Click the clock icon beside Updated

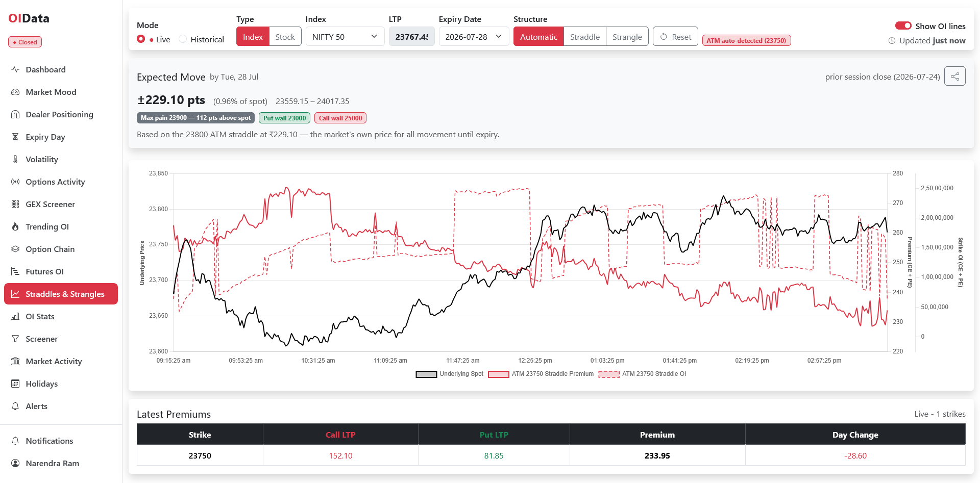(x=892, y=41)
